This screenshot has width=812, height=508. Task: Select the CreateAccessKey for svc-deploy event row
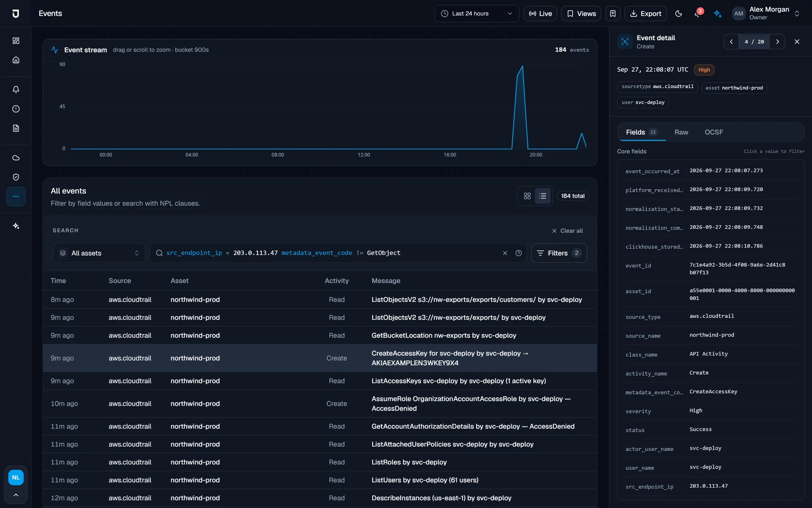pyautogui.click(x=320, y=358)
